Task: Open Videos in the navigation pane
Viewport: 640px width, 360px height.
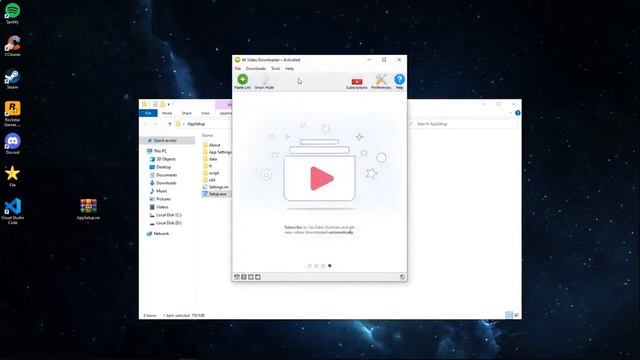Action: tap(162, 207)
